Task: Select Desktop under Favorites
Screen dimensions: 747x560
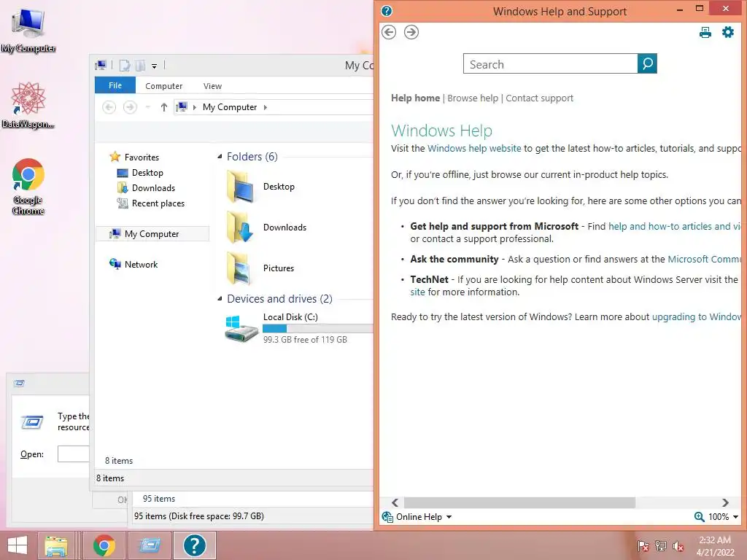Action: tap(147, 173)
